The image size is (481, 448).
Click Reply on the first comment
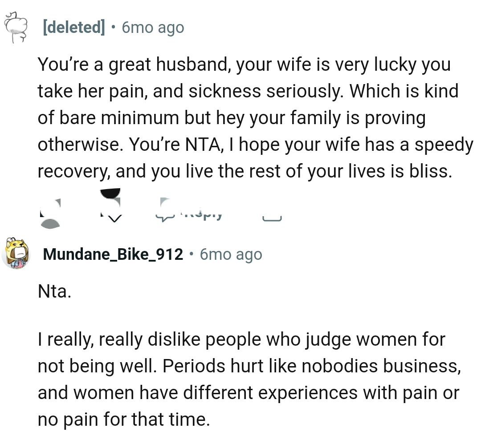[192, 214]
